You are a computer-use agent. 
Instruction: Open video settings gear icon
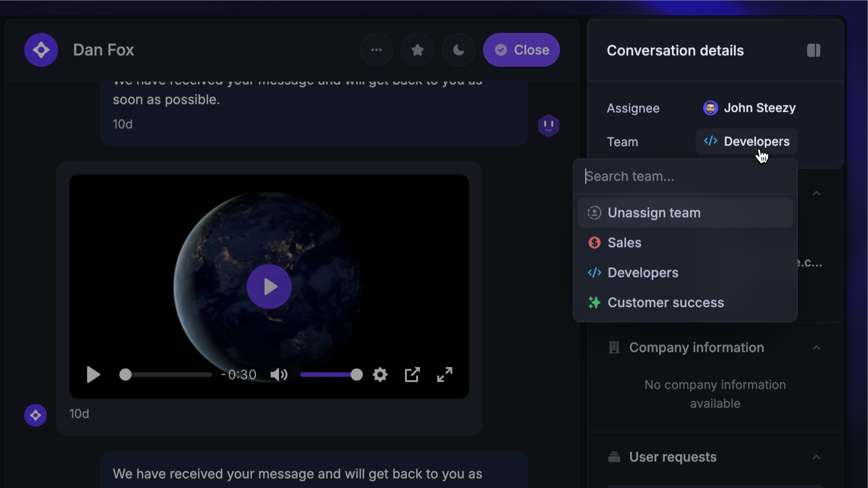click(x=380, y=375)
